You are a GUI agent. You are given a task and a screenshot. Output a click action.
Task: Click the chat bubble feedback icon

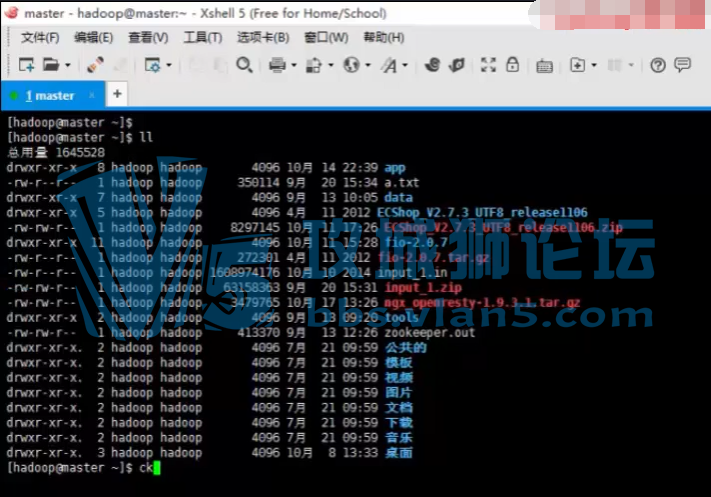pos(682,65)
